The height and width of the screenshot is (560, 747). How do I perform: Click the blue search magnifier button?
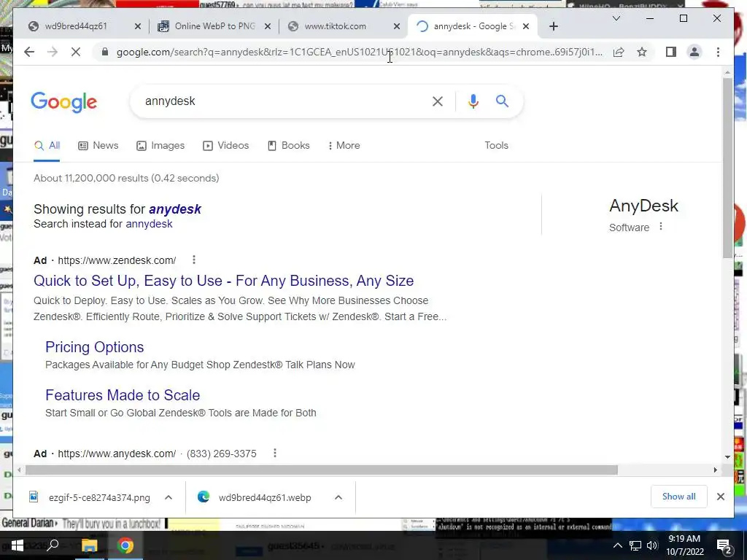click(502, 101)
